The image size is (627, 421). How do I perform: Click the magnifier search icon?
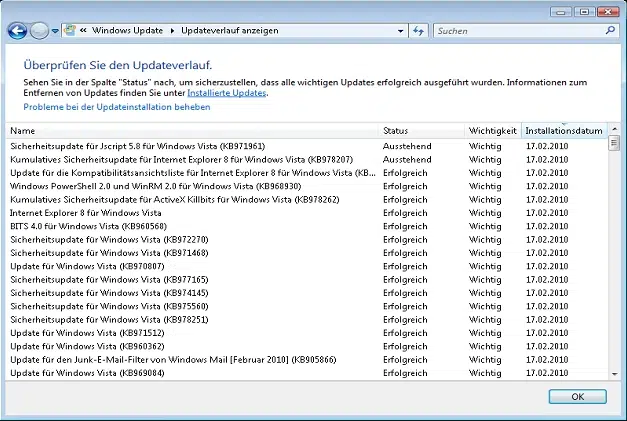pyautogui.click(x=610, y=30)
